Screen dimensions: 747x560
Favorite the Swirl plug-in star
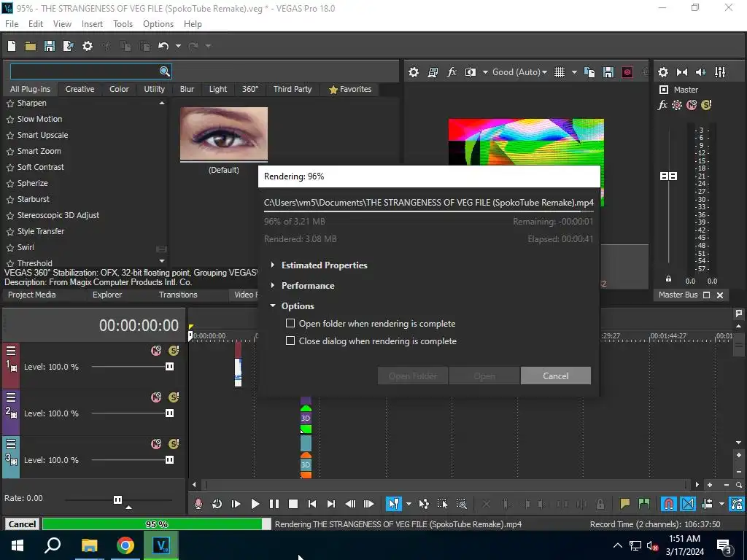point(10,248)
